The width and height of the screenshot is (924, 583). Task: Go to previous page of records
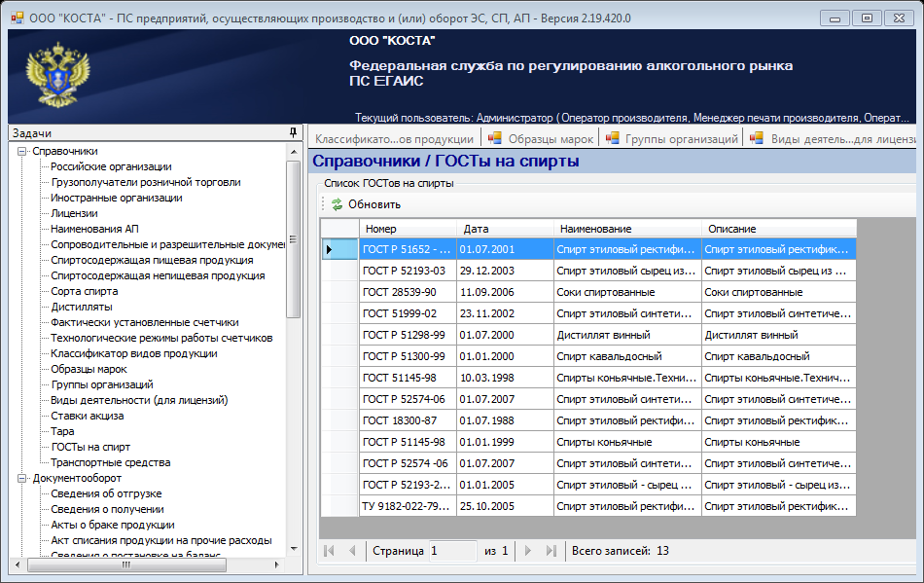coord(352,551)
